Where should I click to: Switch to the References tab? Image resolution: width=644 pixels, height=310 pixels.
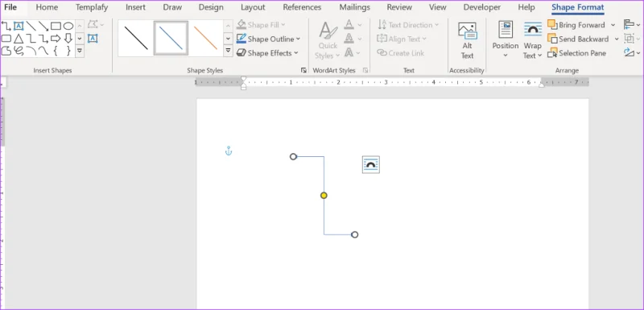click(302, 7)
